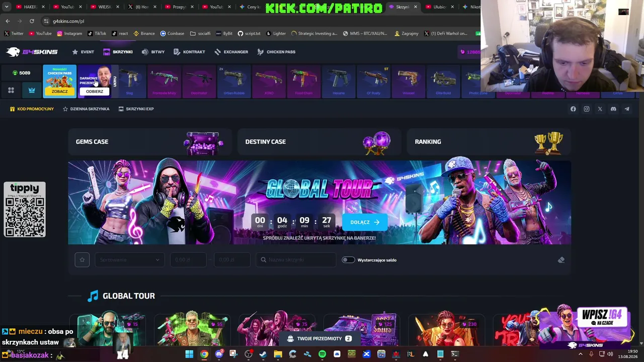This screenshot has height=362, width=644.
Task: Open Discord from the taskbar
Action: point(219,354)
